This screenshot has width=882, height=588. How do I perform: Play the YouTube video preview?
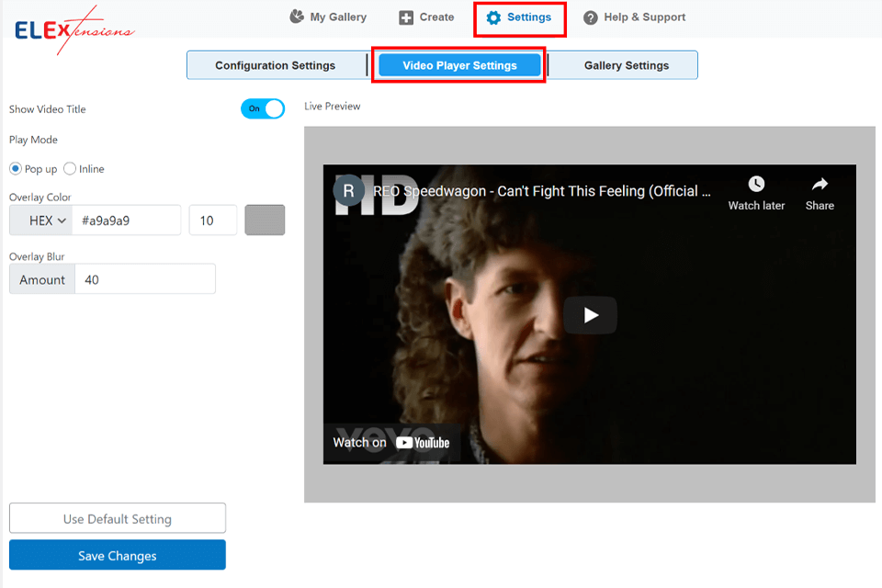coord(590,315)
